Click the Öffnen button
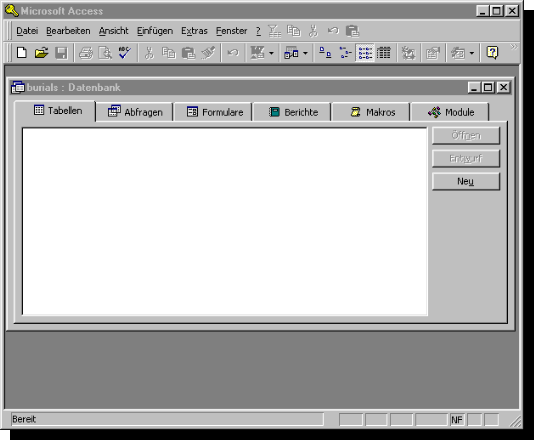Image resolution: width=534 pixels, height=440 pixels. point(466,136)
